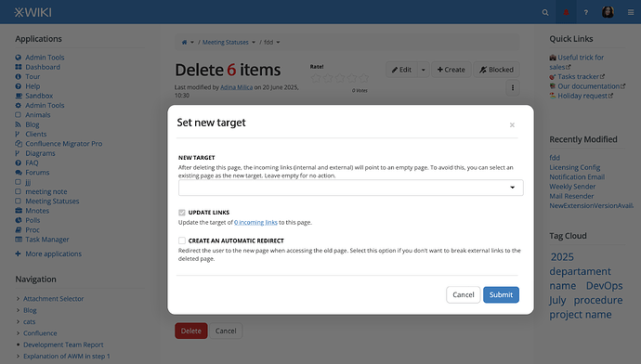Toggle the Update Links checkbox
The image size is (641, 364).
pos(182,213)
